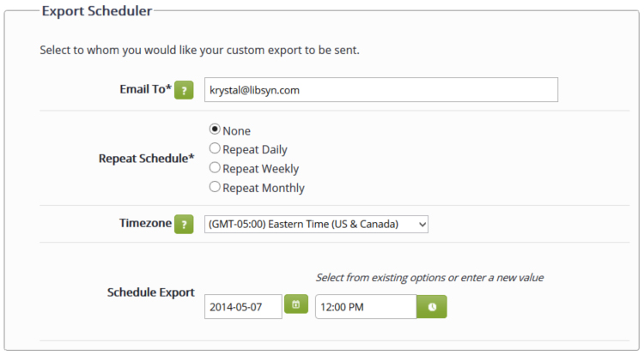The width and height of the screenshot is (644, 355).
Task: Click the 2014-05-07 date field
Action: tap(243, 307)
